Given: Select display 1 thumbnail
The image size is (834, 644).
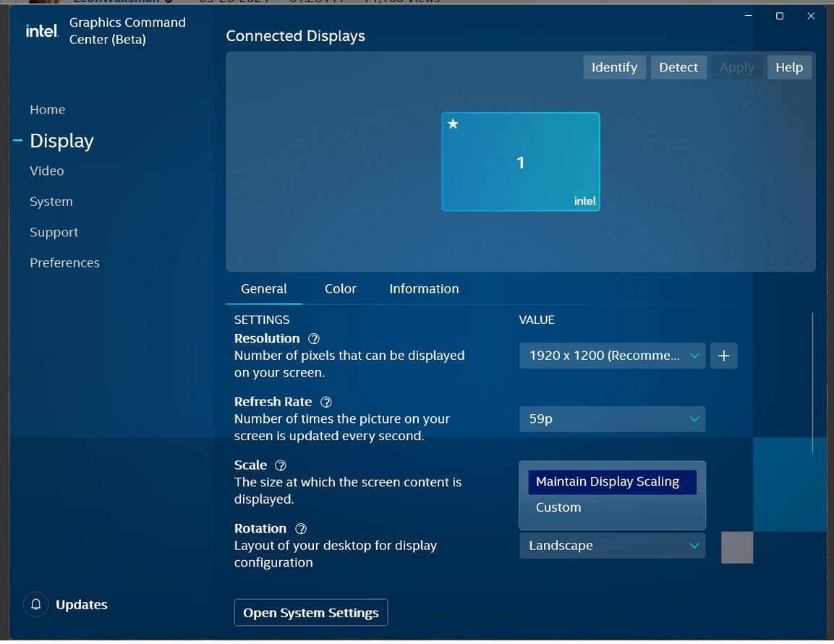Looking at the screenshot, I should (x=521, y=161).
